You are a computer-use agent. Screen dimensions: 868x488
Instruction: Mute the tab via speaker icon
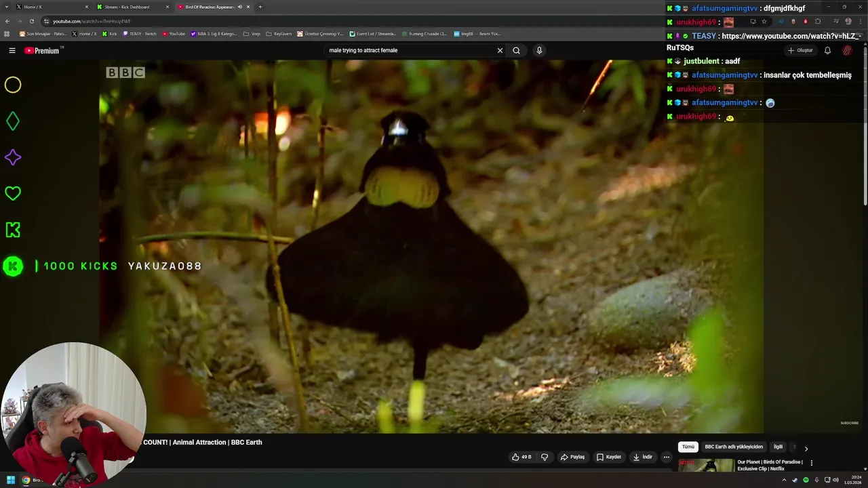(x=239, y=7)
